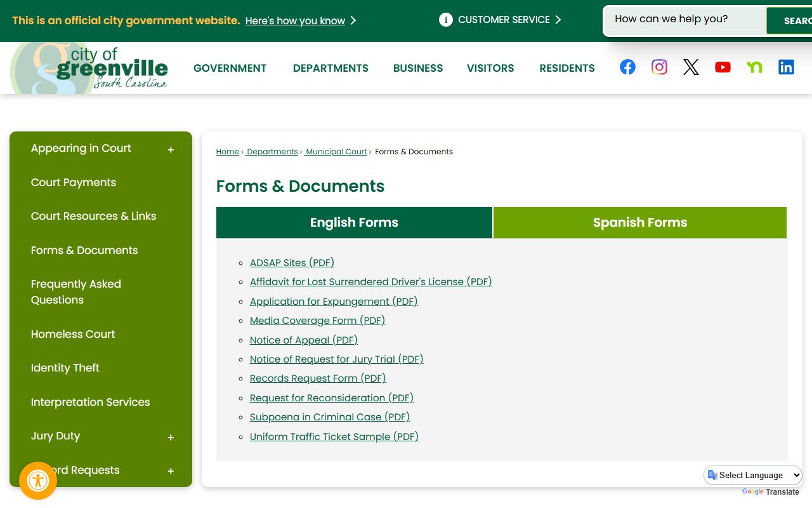
Task: Click the search box input field
Action: pyautogui.click(x=684, y=20)
